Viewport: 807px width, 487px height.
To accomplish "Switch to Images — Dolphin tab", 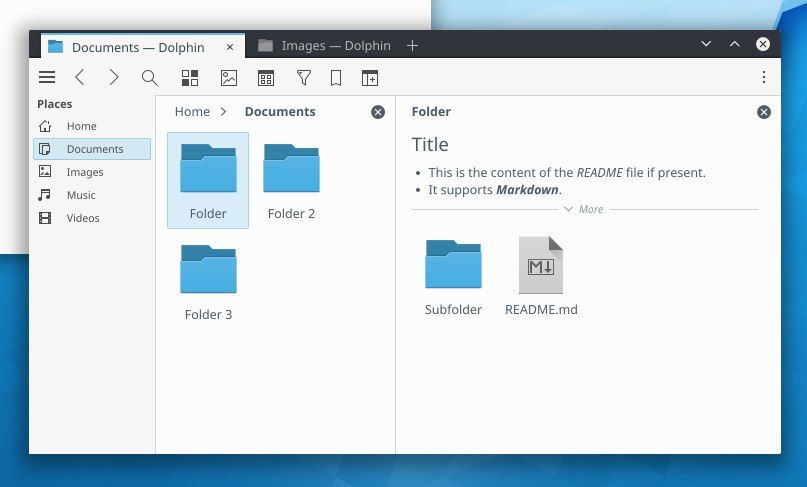I will [x=324, y=46].
